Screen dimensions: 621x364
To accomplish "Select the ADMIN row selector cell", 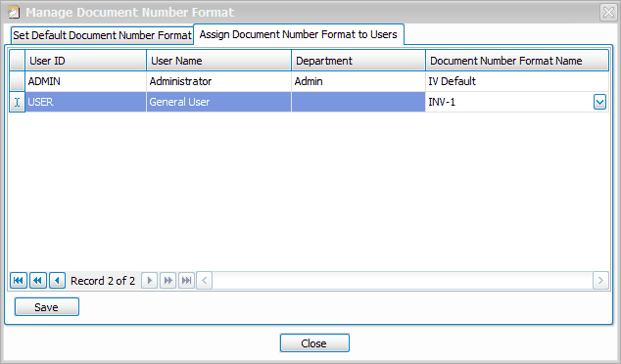I will [17, 81].
